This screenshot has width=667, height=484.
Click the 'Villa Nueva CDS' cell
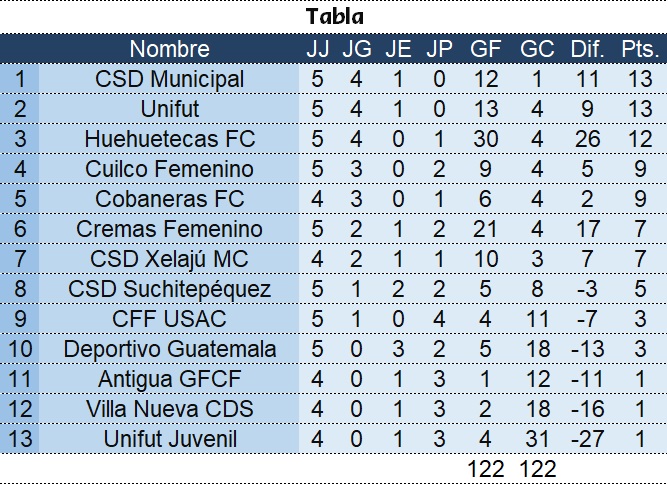pos(169,409)
